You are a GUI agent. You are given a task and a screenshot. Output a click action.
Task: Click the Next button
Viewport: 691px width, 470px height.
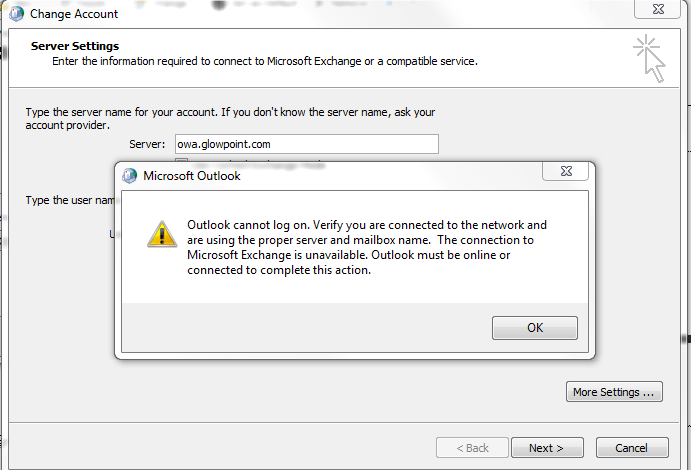pyautogui.click(x=546, y=448)
